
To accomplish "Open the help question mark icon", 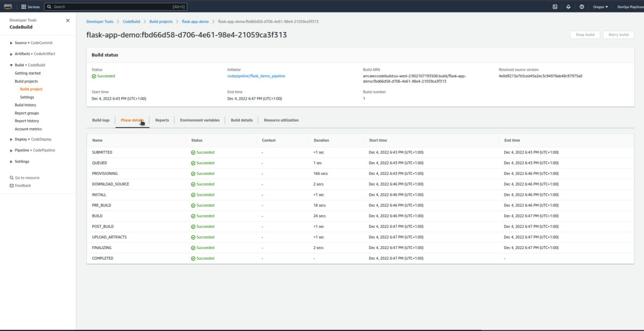I will (582, 7).
